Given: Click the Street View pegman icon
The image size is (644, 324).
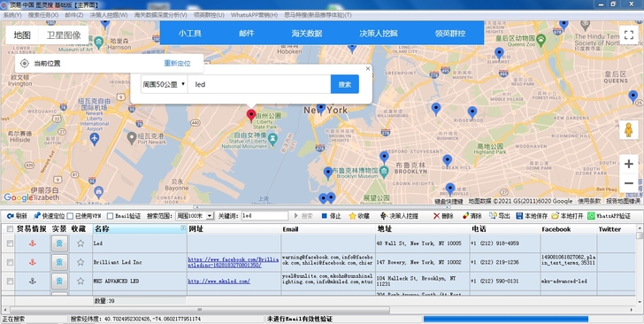Looking at the screenshot, I should tap(628, 130).
